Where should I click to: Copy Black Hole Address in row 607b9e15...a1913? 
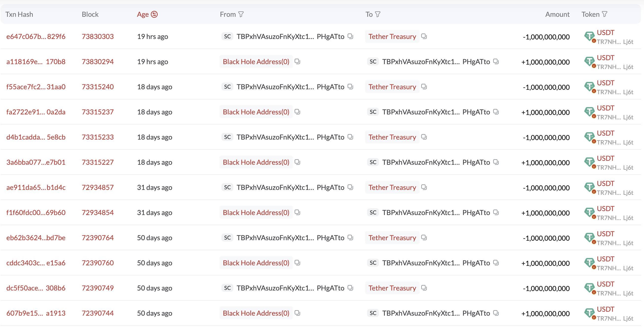coord(297,313)
